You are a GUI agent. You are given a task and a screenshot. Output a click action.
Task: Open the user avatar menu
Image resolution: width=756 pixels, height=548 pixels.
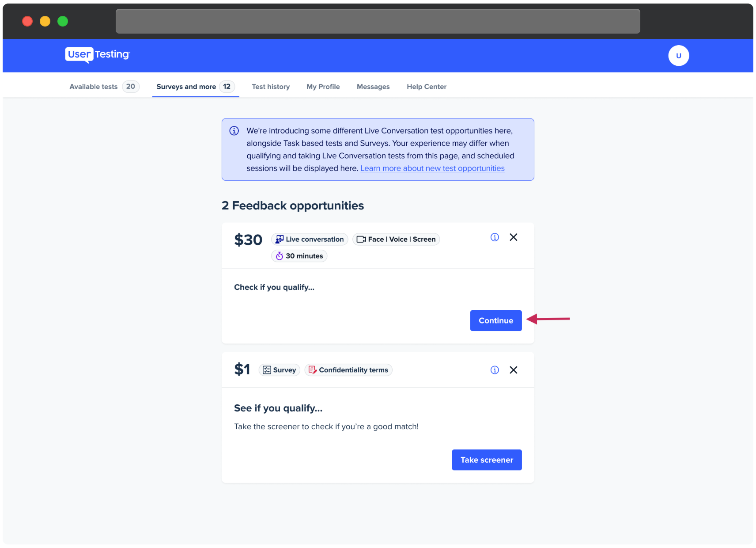point(678,56)
